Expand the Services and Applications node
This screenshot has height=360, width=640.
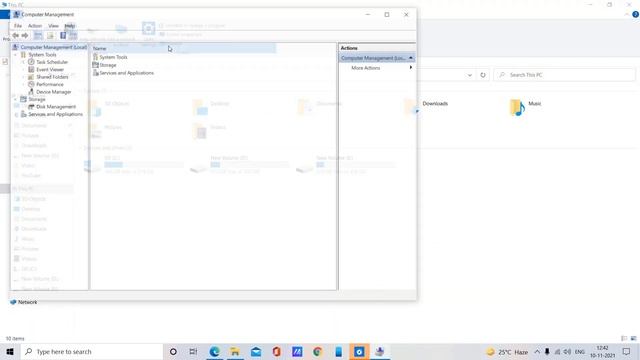pyautogui.click(x=16, y=114)
